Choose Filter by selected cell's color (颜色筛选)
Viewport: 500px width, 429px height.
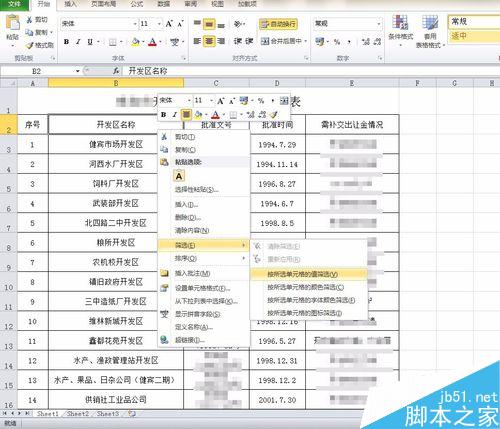(309, 287)
